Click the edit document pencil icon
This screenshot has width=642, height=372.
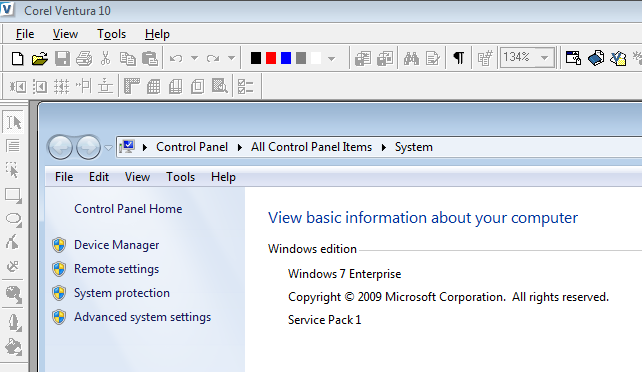[x=433, y=59]
